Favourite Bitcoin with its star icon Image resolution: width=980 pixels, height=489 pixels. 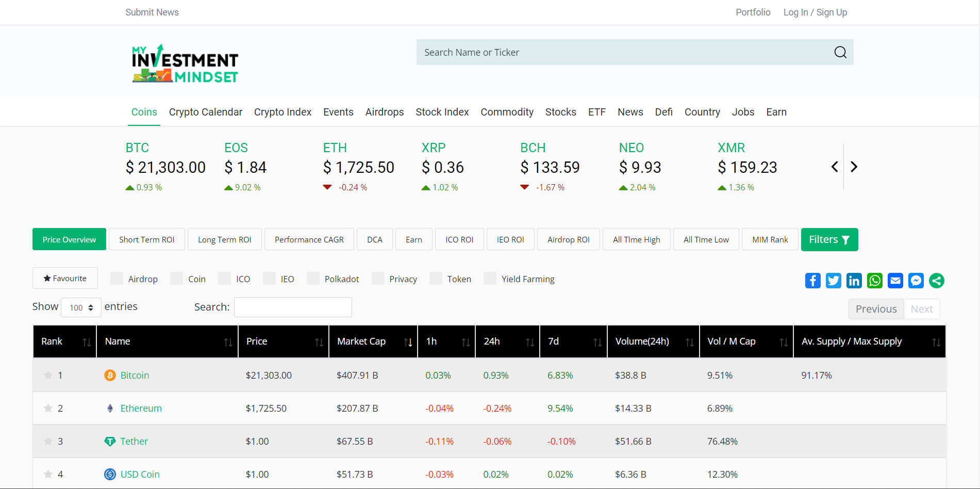(x=48, y=375)
